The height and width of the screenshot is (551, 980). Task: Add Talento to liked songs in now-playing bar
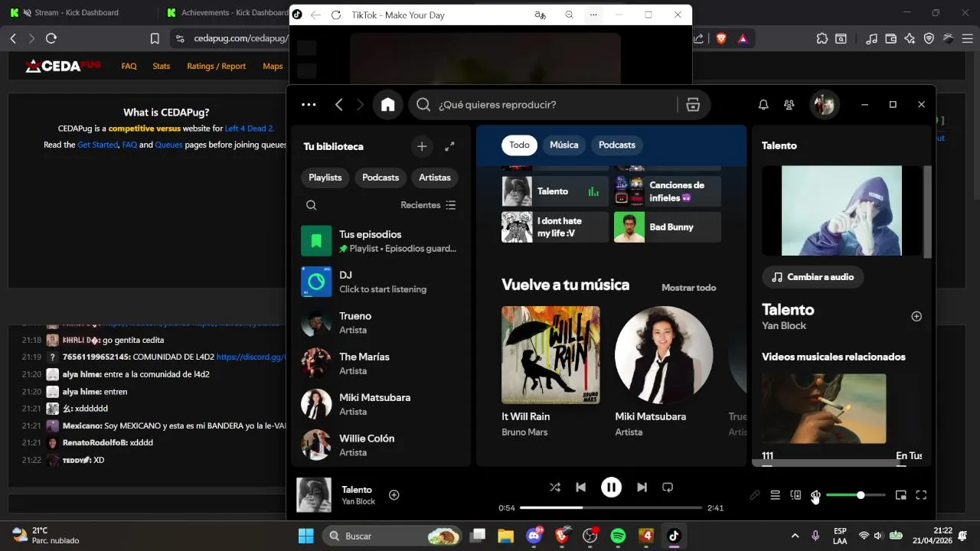(x=394, y=495)
